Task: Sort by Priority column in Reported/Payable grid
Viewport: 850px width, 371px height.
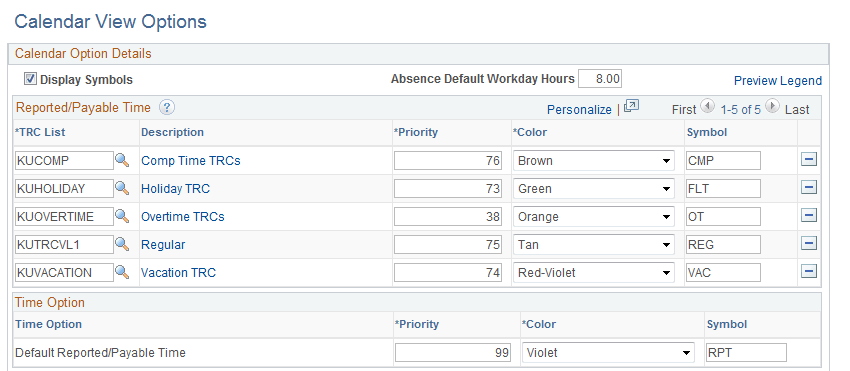Action: point(416,132)
